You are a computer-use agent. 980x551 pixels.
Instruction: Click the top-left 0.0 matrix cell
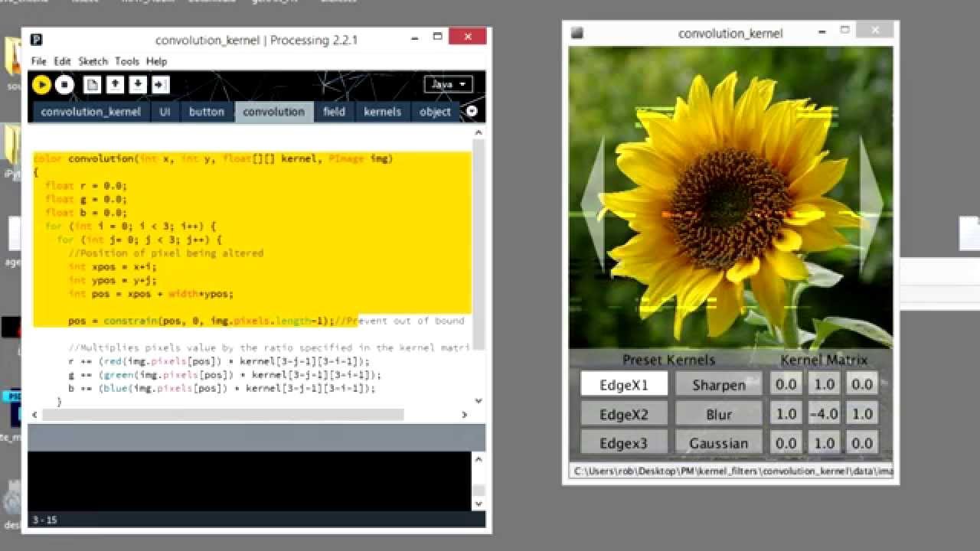coord(786,384)
